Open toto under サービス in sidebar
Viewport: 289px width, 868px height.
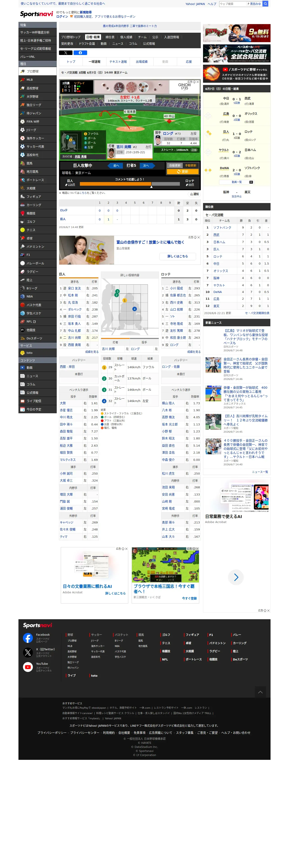click(37, 353)
